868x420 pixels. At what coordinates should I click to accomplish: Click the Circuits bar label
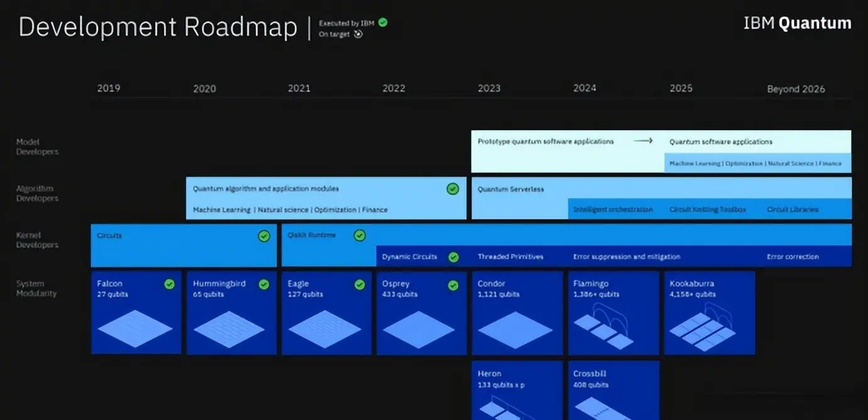[x=109, y=235]
